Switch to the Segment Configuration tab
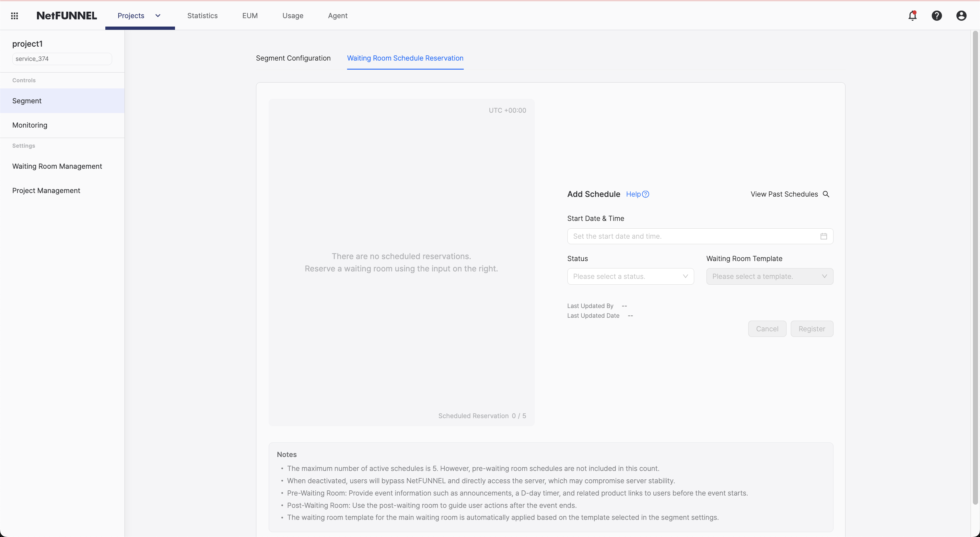 [x=293, y=58]
